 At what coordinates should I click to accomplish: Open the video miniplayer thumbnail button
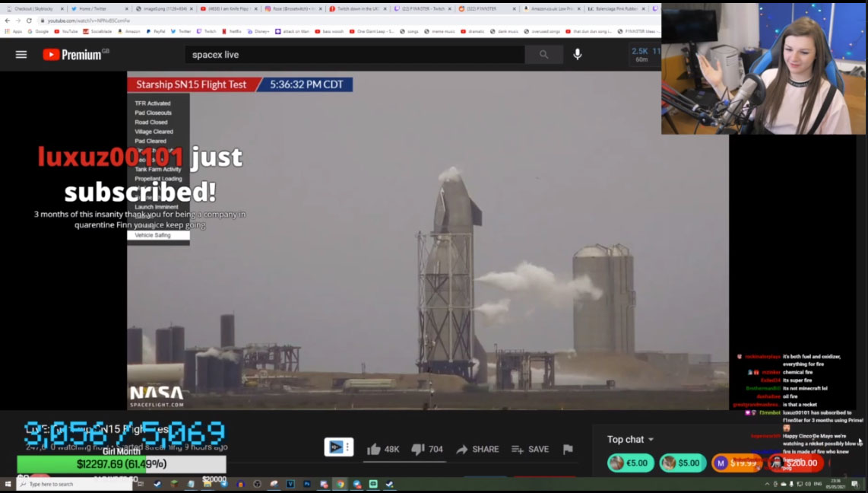338,447
